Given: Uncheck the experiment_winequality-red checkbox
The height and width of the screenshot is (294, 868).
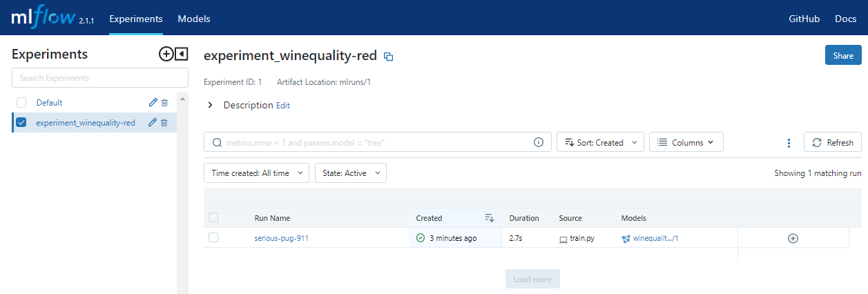Looking at the screenshot, I should (x=21, y=123).
